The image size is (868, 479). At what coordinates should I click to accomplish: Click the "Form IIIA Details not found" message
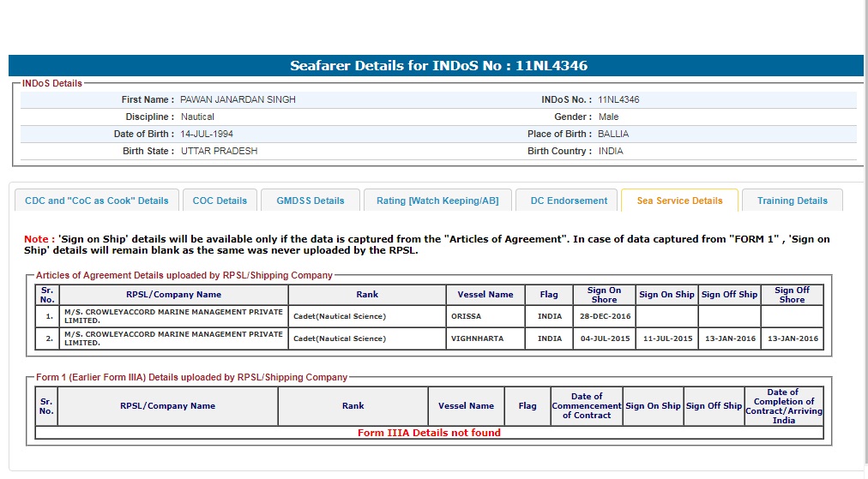tap(429, 433)
